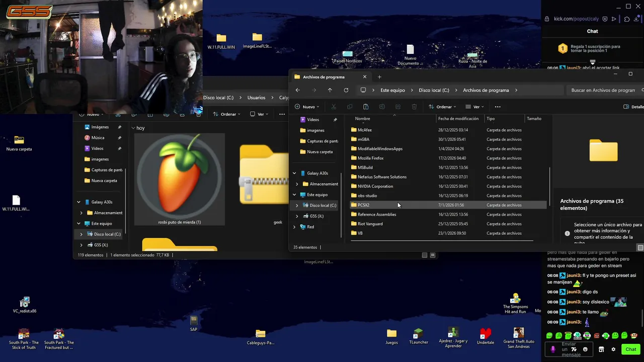Open the Ver dropdown in the background Explorer window
Image resolution: width=644 pixels, height=362 pixels.
260,114
